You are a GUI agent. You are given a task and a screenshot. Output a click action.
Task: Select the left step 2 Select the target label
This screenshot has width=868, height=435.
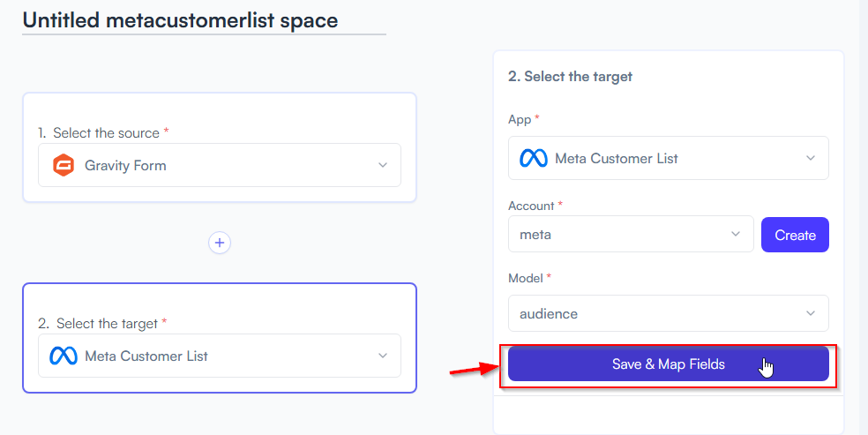[x=101, y=323]
